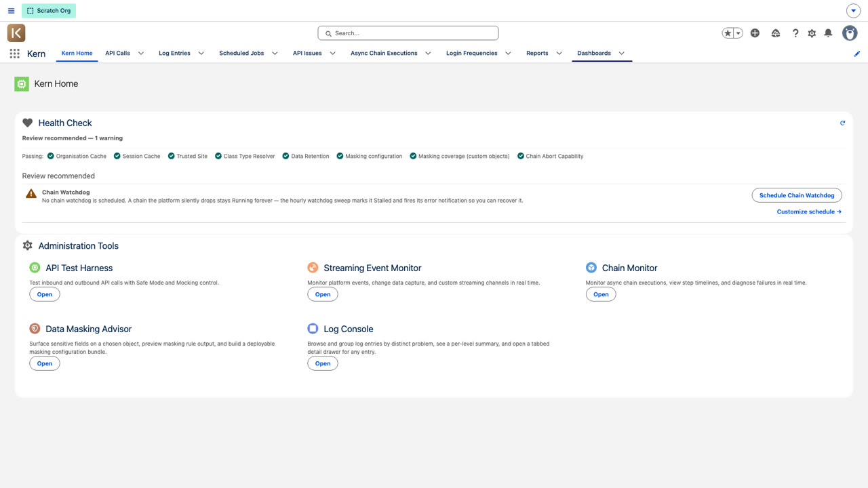Click the "Chain Watchdog" warning title
This screenshot has width=868, height=488.
click(x=66, y=192)
